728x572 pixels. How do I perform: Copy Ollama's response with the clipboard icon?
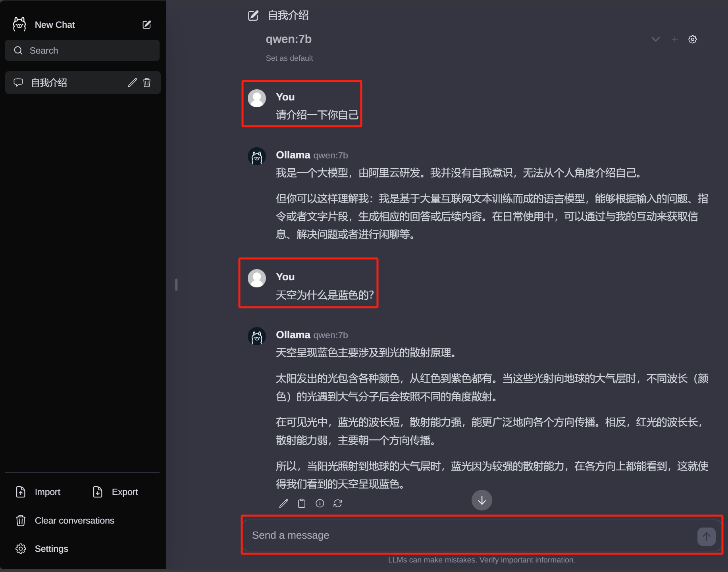point(301,503)
